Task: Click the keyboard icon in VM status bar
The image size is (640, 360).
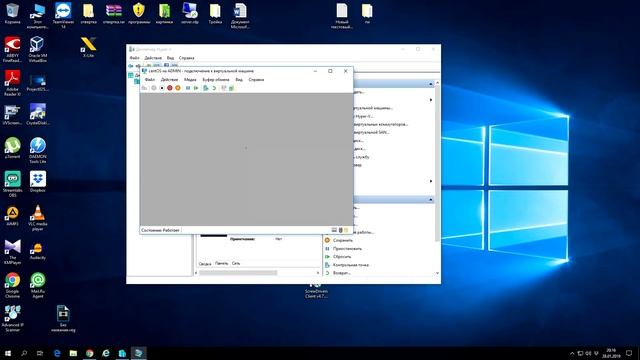Action: click(334, 230)
